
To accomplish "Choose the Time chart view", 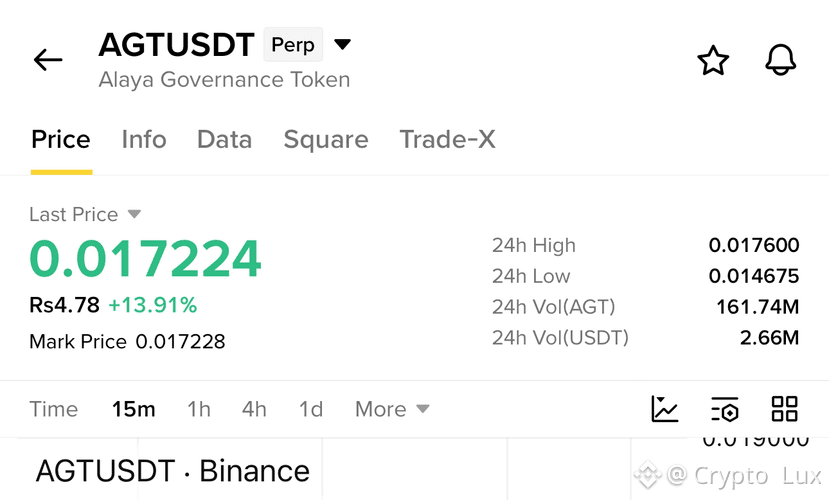I will point(53,409).
